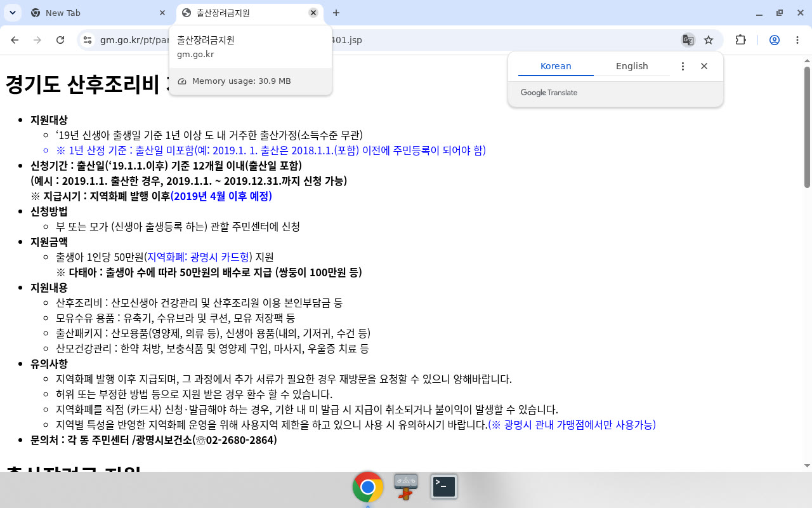812x508 pixels.
Task: Bookmark this page with star icon
Action: (709, 40)
